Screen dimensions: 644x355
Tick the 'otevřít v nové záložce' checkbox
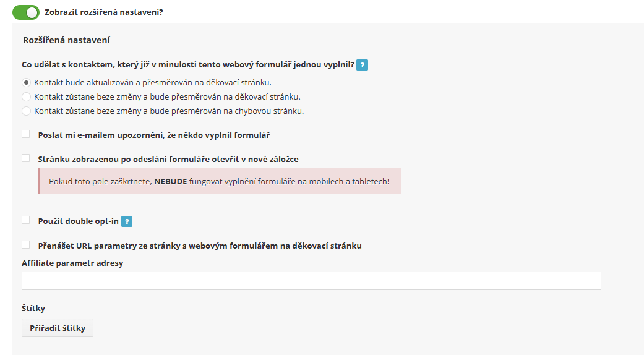tap(26, 158)
